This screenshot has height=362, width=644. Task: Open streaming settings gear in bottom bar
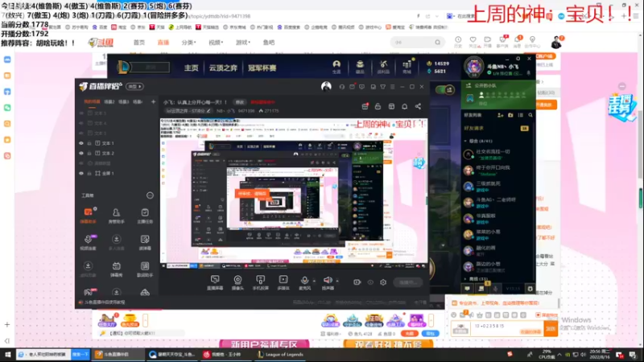point(383,282)
